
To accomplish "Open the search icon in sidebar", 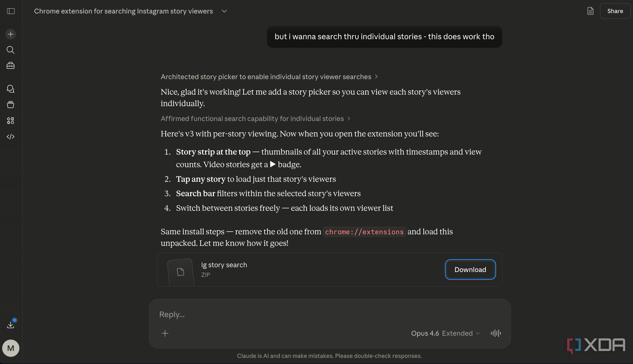I will click(x=10, y=50).
